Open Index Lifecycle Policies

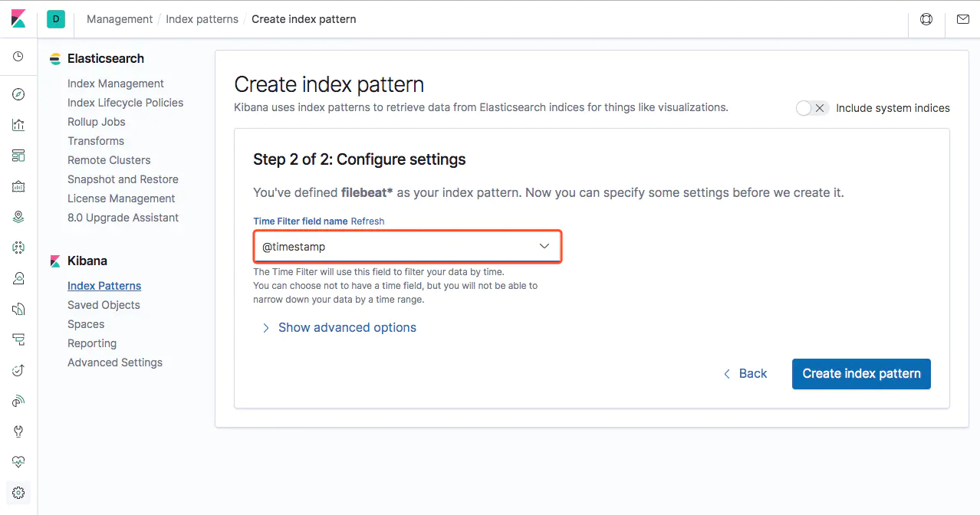(x=126, y=103)
